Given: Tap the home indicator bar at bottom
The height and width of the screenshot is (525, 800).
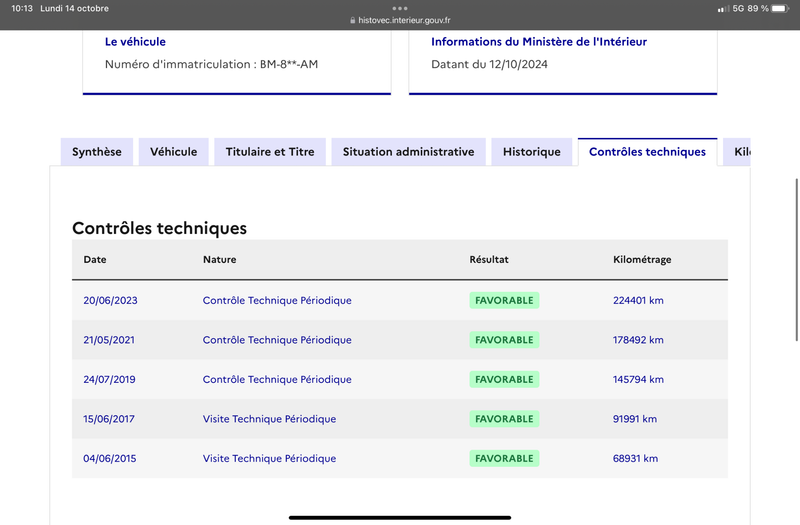Looking at the screenshot, I should click(x=400, y=518).
